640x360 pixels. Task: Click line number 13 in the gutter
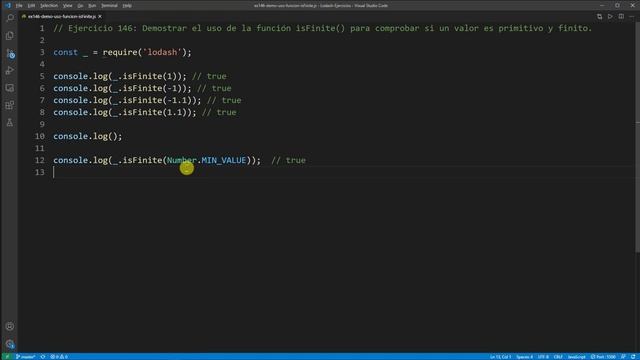[x=40, y=172]
